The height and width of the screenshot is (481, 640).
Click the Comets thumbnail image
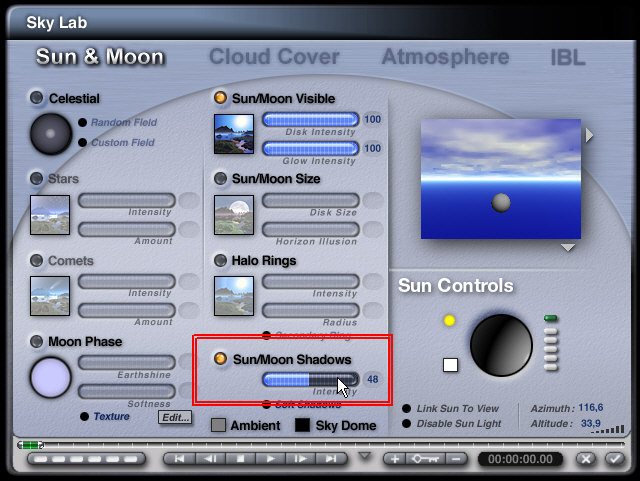tap(50, 296)
